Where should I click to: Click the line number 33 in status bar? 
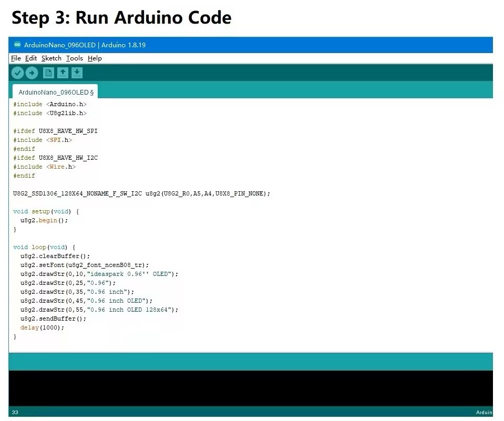(x=15, y=412)
